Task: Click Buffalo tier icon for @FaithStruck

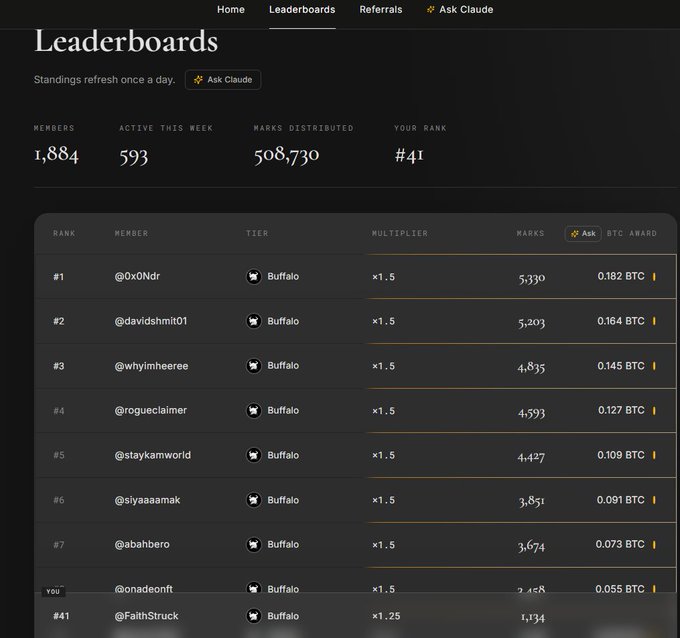Action: 254,616
